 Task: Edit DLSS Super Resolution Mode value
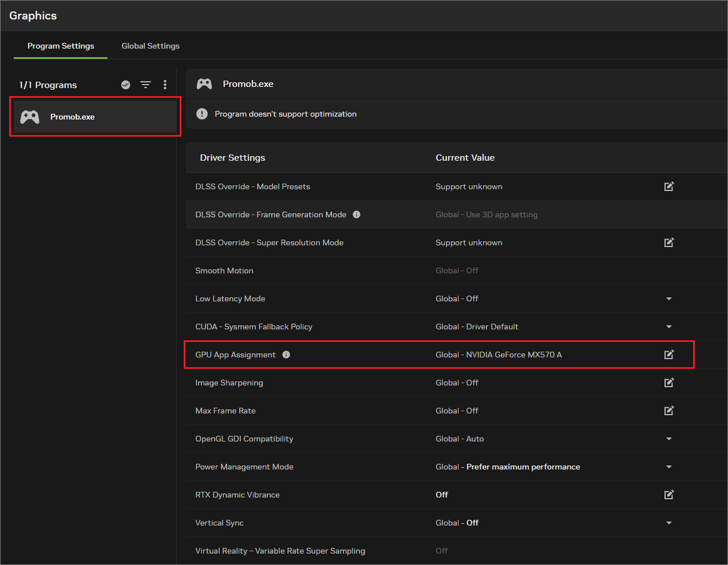(x=669, y=242)
